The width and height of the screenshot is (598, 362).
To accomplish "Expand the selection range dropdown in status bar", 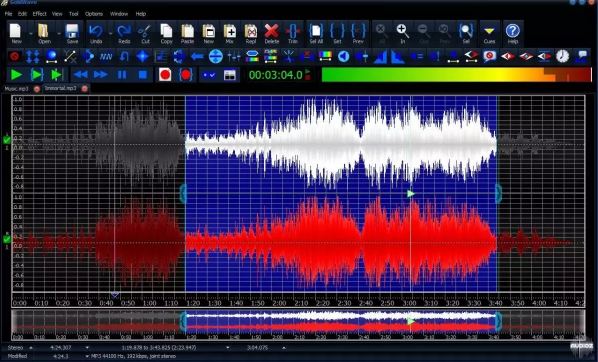I will pyautogui.click(x=228, y=348).
